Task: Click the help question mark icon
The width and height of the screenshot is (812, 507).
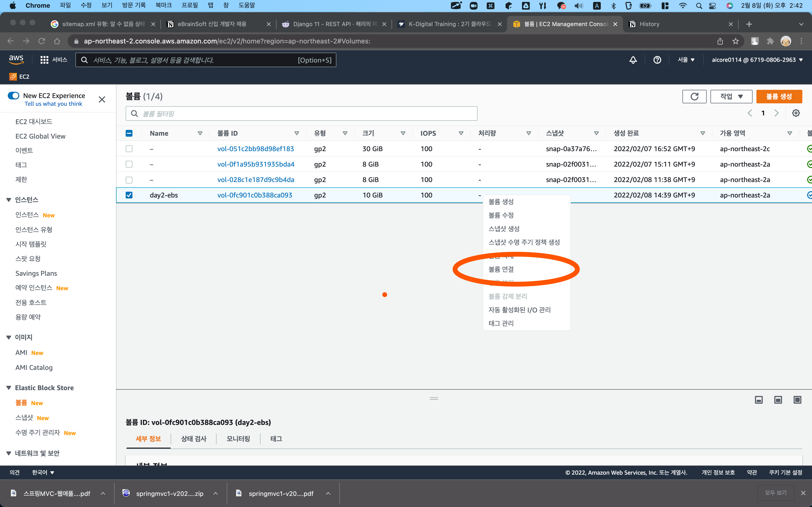Action: point(657,60)
